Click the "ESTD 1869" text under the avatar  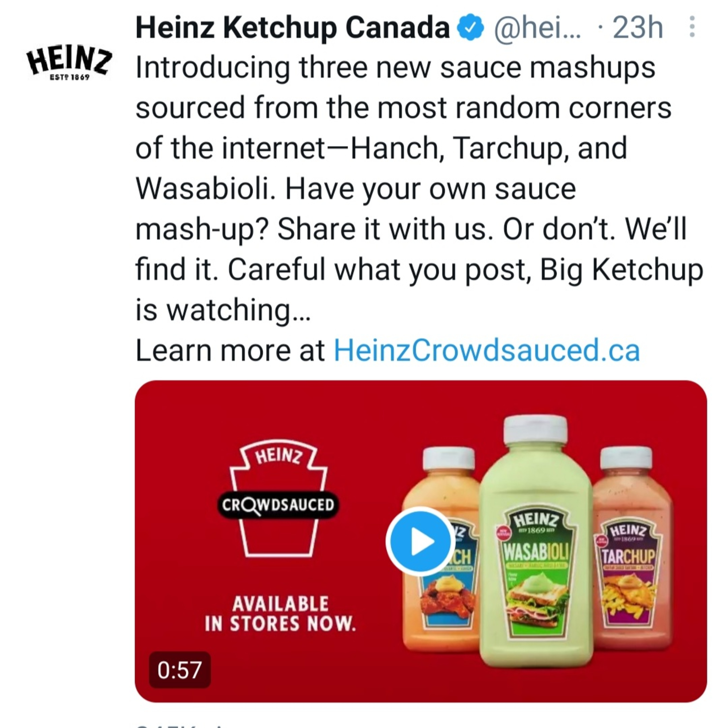tap(70, 77)
